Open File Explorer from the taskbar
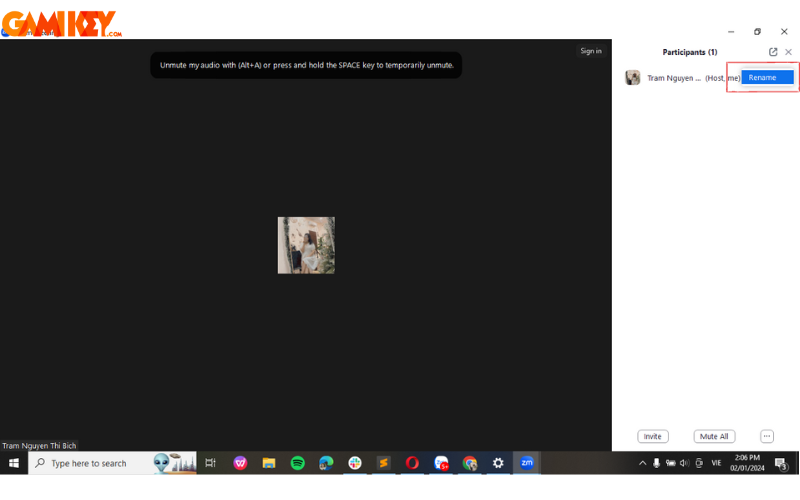 (269, 463)
